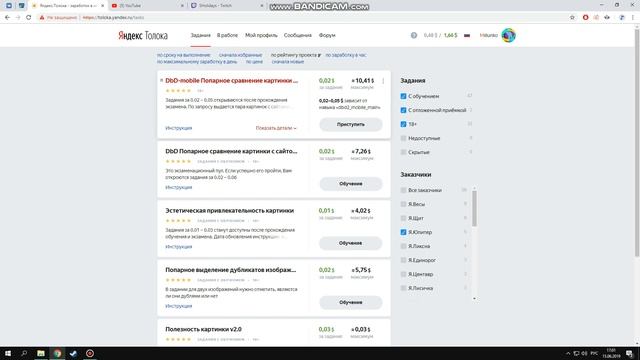
Task: Click the not-secure warning icon
Action: point(42,18)
